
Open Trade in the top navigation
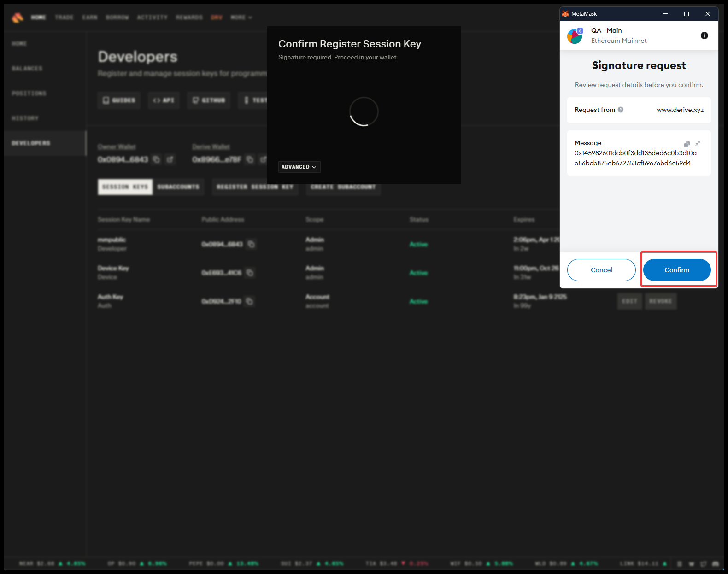point(64,18)
